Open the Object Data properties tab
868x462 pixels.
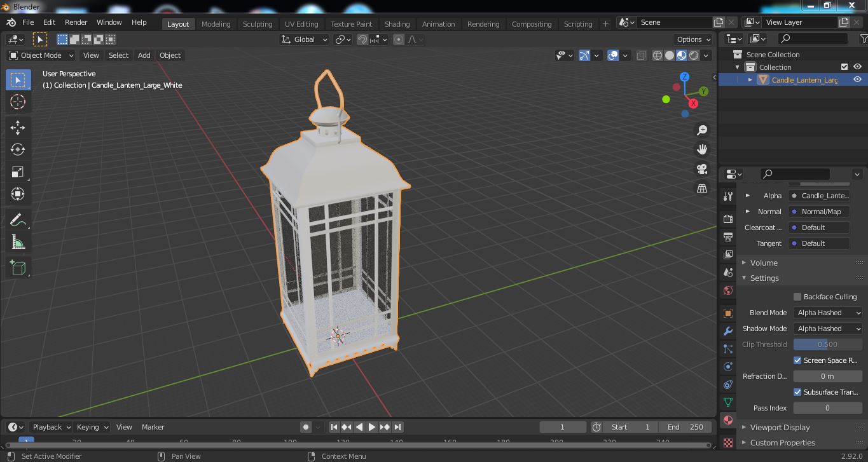coord(728,402)
